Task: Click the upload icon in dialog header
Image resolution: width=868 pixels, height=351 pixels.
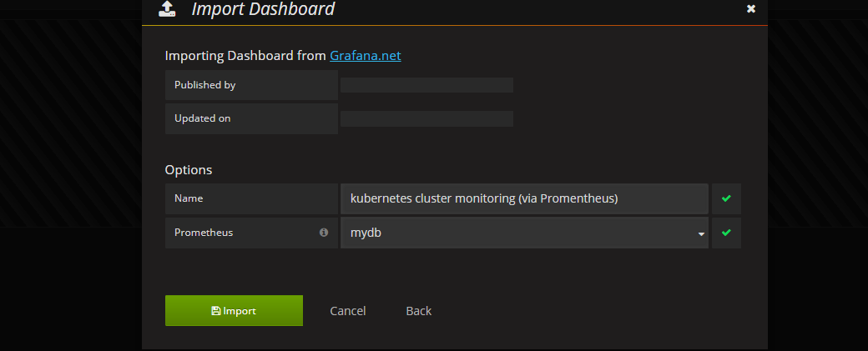Action: click(x=167, y=10)
